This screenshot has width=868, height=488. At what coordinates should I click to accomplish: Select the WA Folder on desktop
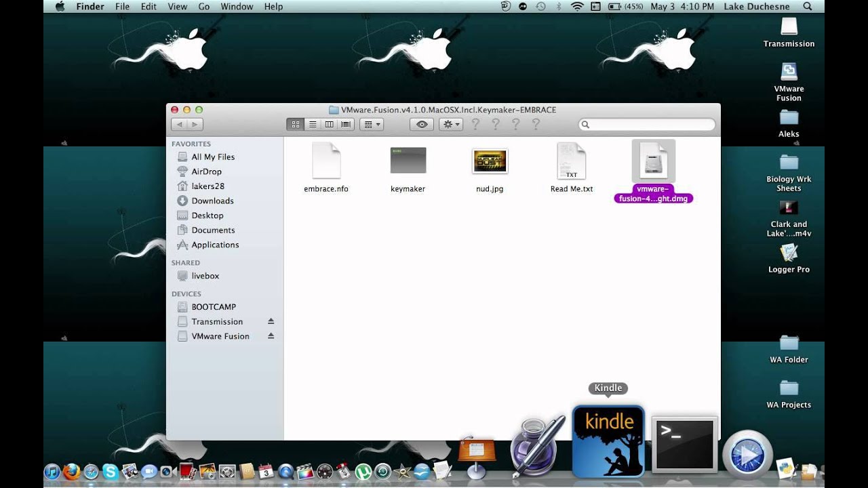pos(789,349)
